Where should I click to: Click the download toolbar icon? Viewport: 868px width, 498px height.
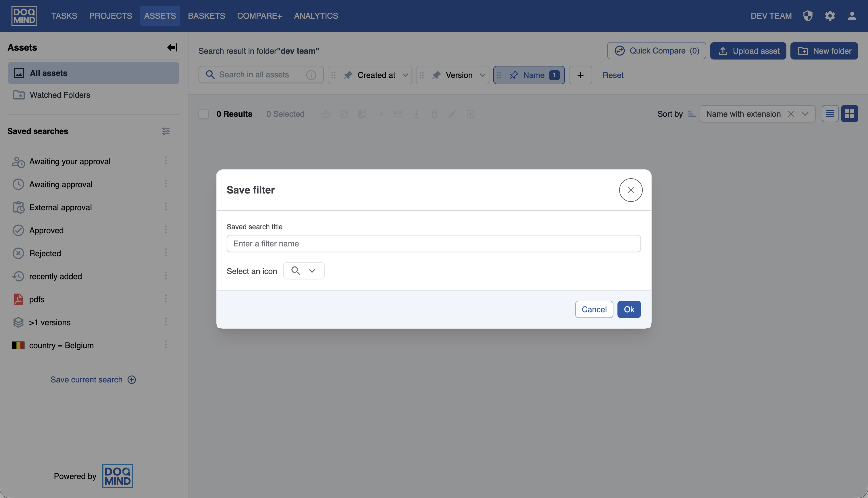point(416,114)
